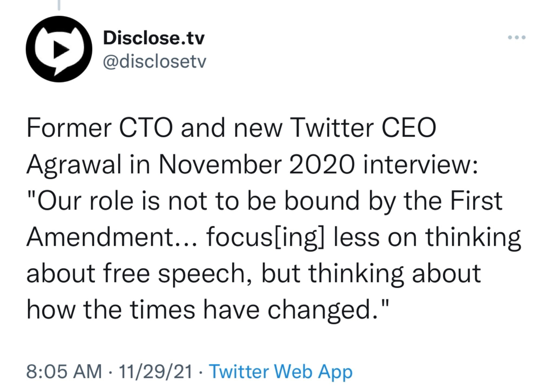Click the speech bubble tail of the logo
554x392 pixels.
click(x=59, y=71)
